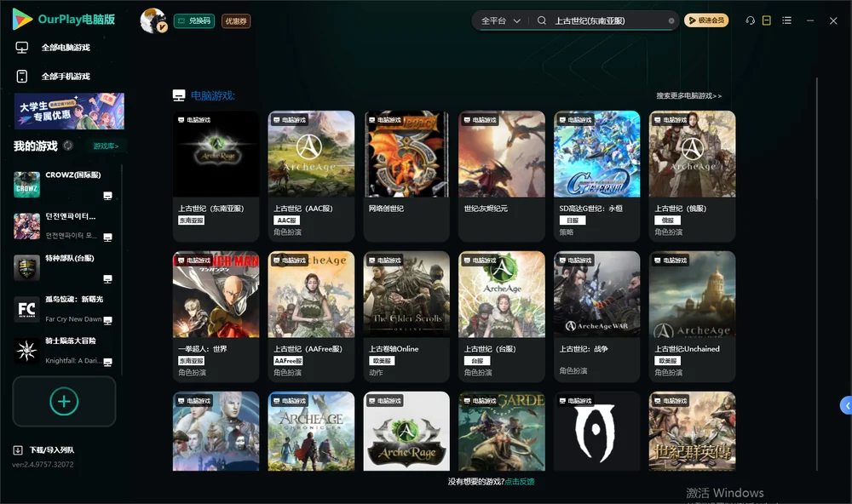Click the 极速会员 VIP button

[x=706, y=20]
